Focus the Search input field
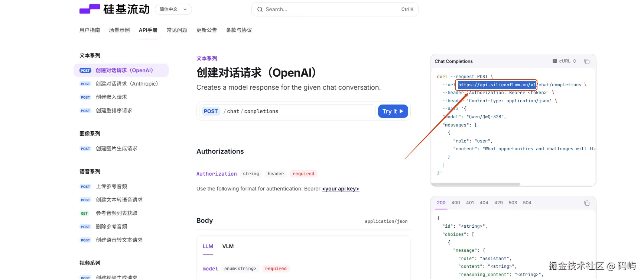Image resolution: width=644 pixels, height=279 pixels. tap(335, 9)
